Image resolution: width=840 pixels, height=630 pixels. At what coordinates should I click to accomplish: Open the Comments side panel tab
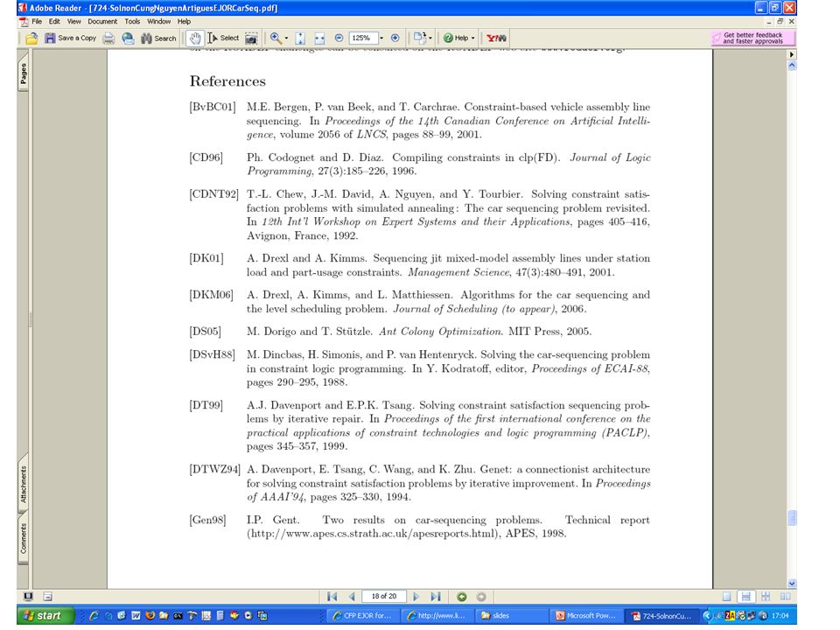pyautogui.click(x=23, y=538)
